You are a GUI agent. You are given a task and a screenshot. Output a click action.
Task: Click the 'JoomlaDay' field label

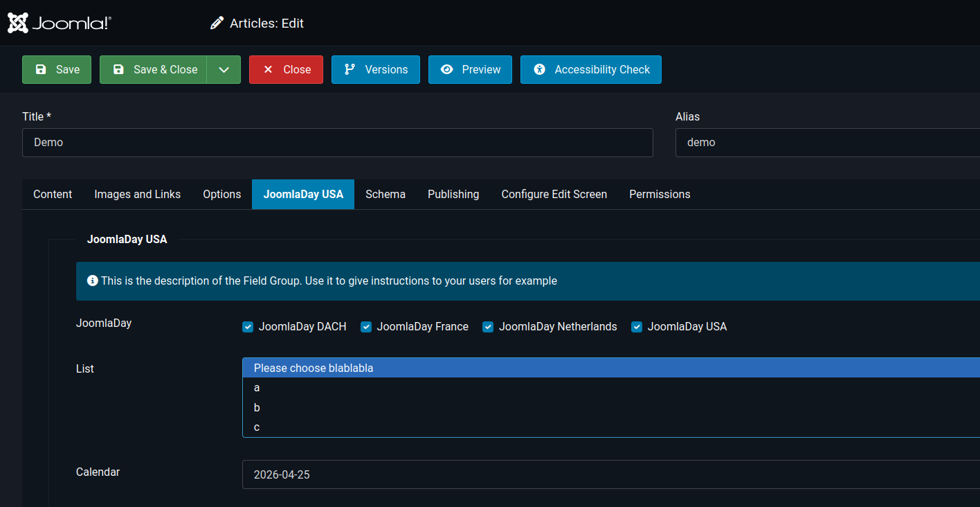coord(104,323)
